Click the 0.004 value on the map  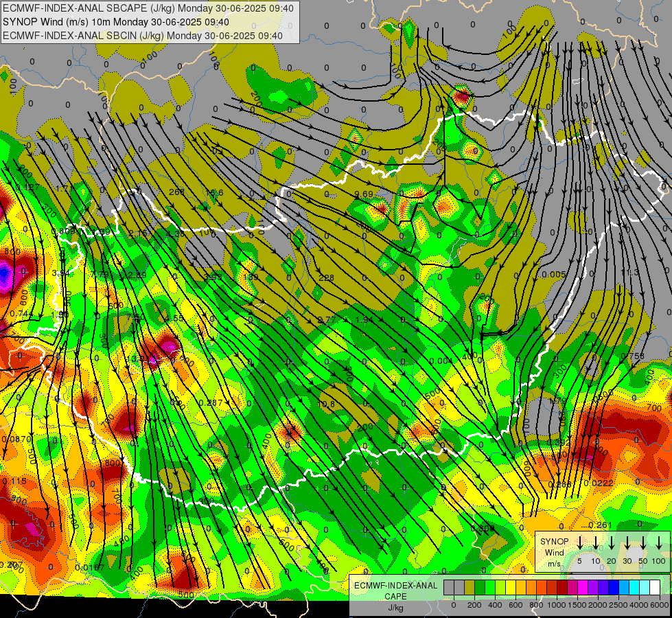(441, 360)
